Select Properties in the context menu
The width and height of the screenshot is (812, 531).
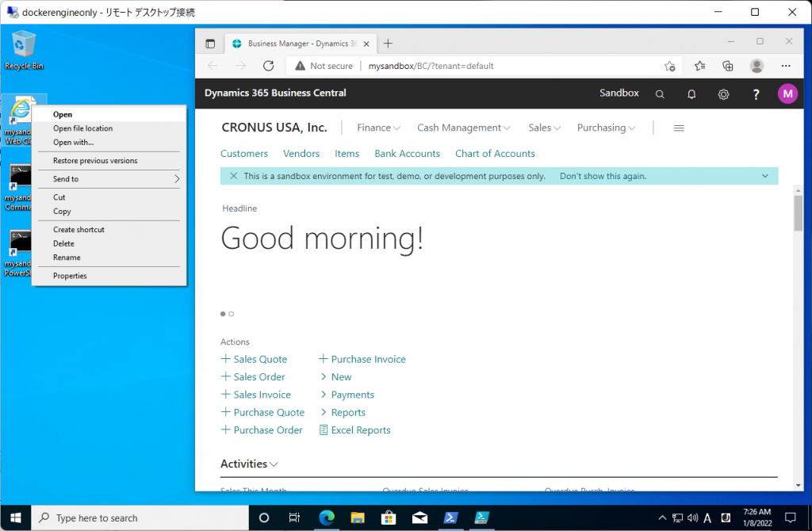pos(109,276)
